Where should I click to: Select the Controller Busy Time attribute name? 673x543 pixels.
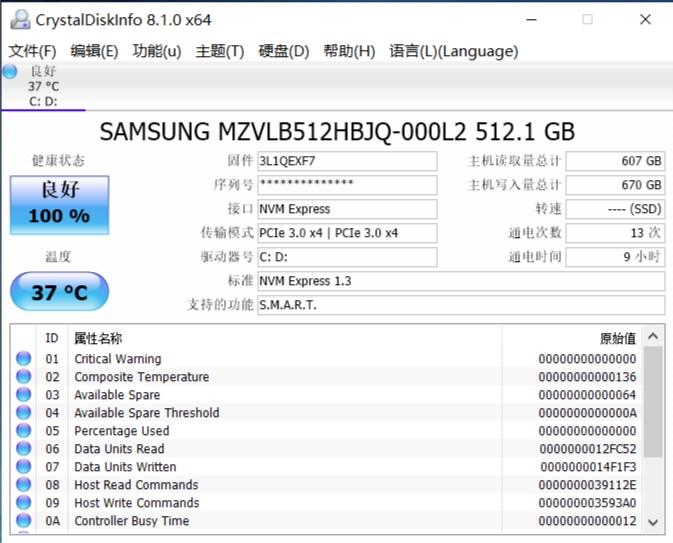click(132, 521)
